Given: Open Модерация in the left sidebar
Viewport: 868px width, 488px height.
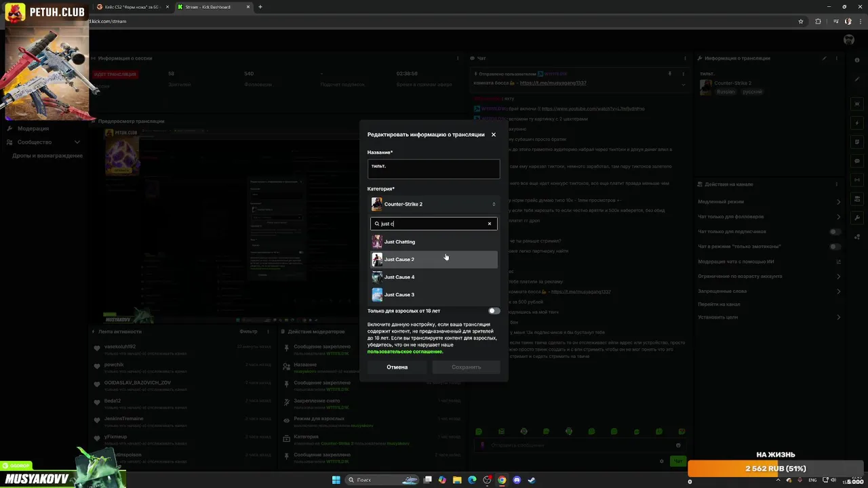Looking at the screenshot, I should 33,129.
